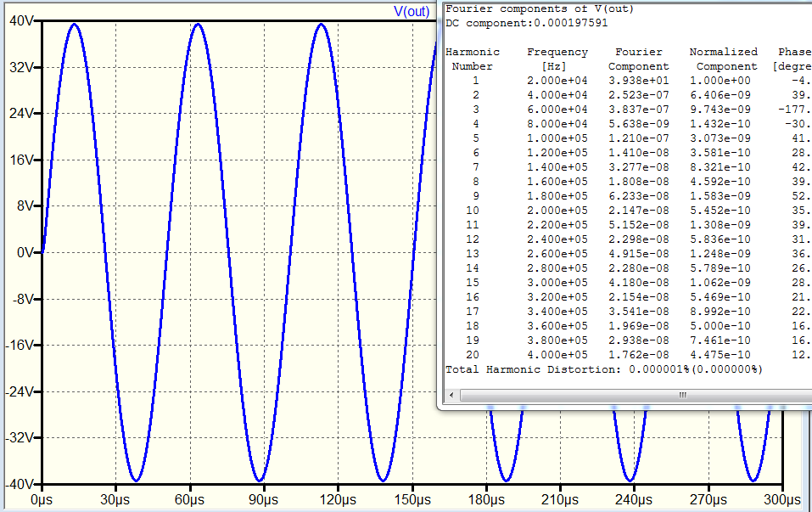The image size is (812, 512).
Task: Click the normalized component 1.432e-10
Action: pos(720,124)
